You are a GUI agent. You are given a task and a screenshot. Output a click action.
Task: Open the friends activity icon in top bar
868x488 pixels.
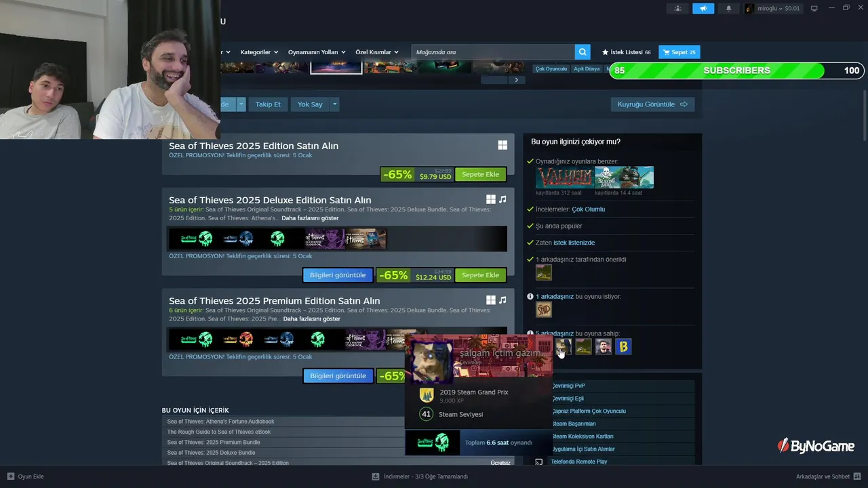coord(677,8)
